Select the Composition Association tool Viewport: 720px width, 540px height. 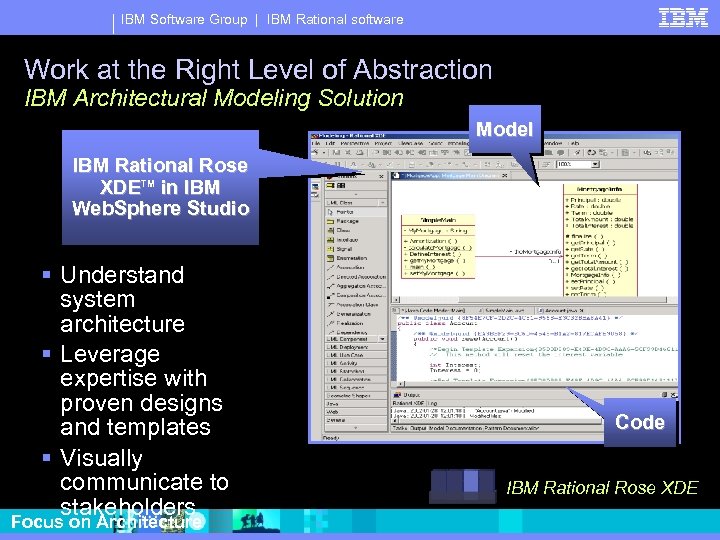pyautogui.click(x=355, y=295)
